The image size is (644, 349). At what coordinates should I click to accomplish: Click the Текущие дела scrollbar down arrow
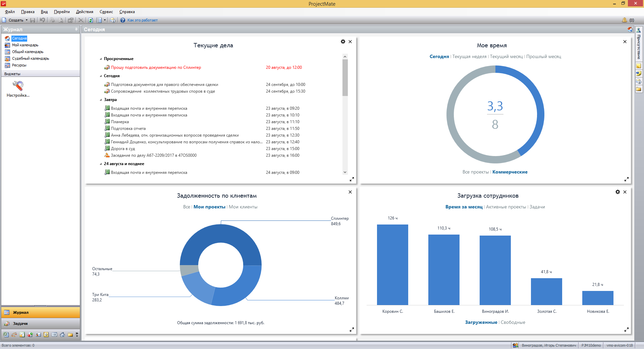tap(345, 172)
